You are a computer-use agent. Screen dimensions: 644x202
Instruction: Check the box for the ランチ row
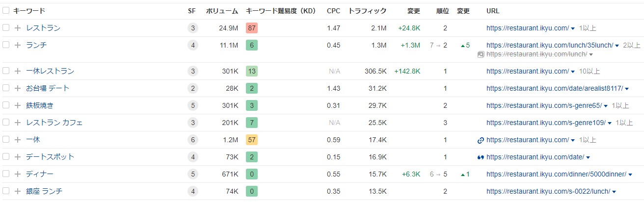(x=6, y=45)
